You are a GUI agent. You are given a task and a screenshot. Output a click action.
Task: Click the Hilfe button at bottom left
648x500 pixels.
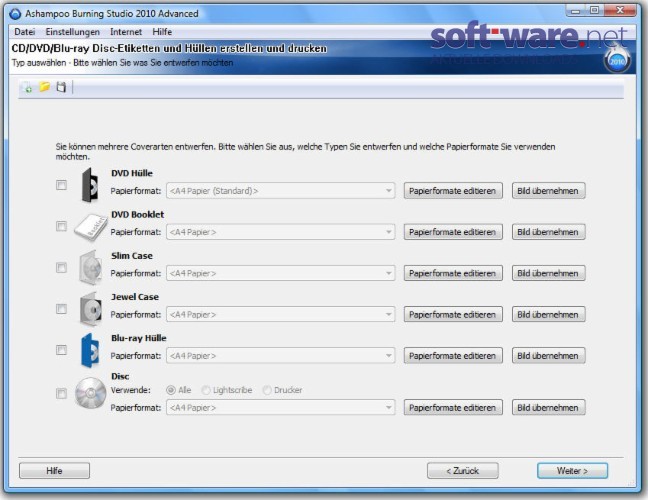click(x=54, y=471)
